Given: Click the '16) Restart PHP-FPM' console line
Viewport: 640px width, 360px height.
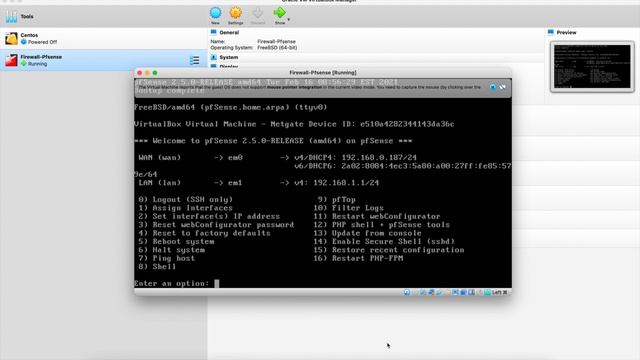Looking at the screenshot, I should (358, 258).
